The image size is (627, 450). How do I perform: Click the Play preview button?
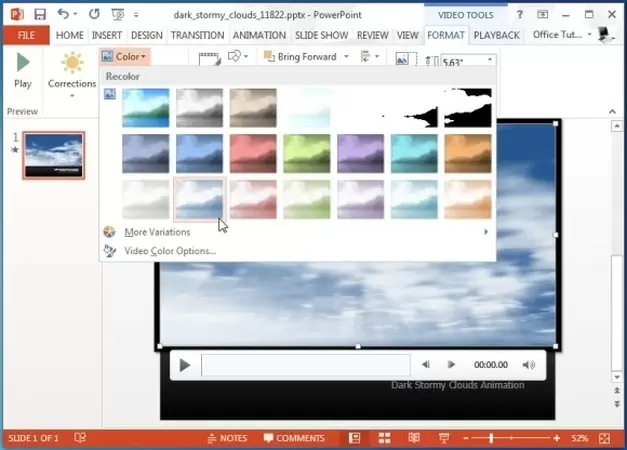22,70
